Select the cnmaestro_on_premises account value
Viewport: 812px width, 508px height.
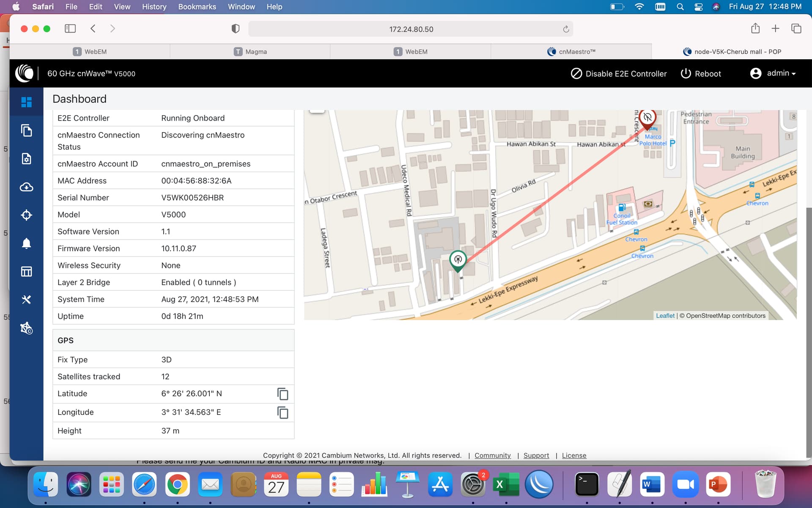tap(206, 164)
